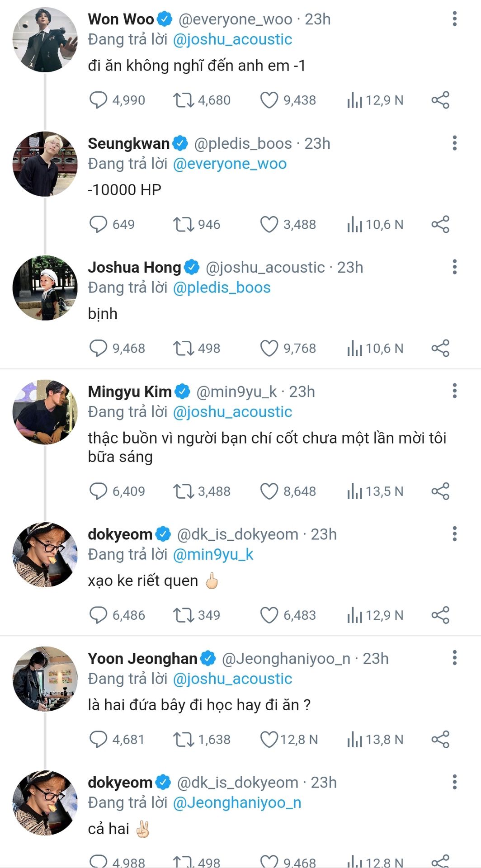The image size is (481, 868).
Task: View analytics on dokyeom's "xạo ke" tweet
Action: point(355,615)
